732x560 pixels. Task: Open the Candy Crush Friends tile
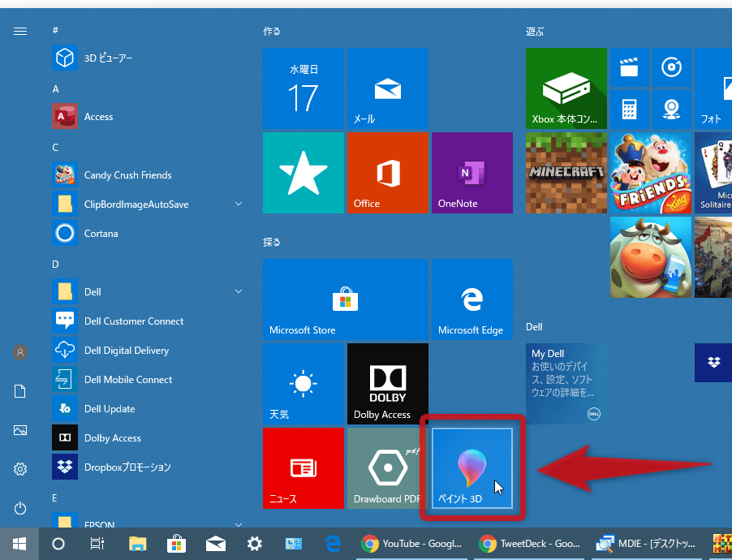(651, 173)
